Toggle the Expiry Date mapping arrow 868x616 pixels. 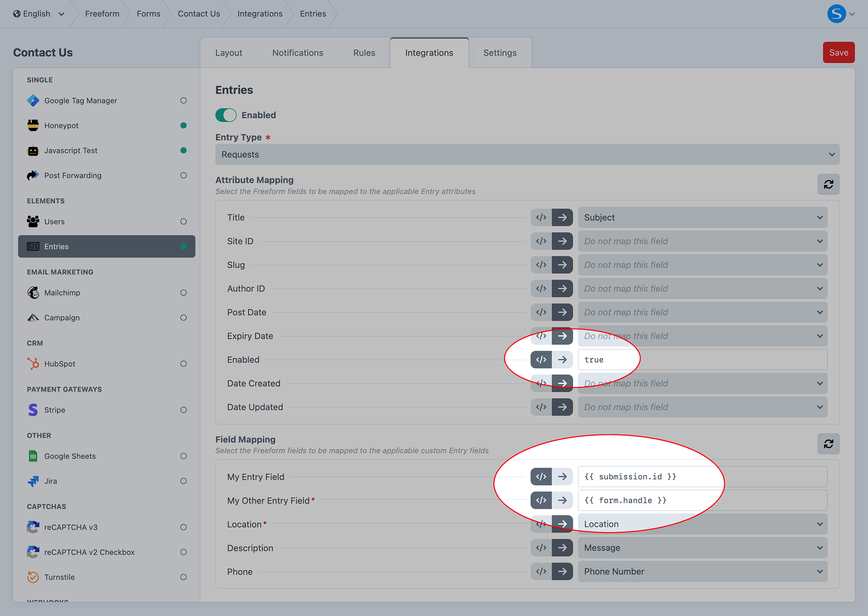[563, 336]
